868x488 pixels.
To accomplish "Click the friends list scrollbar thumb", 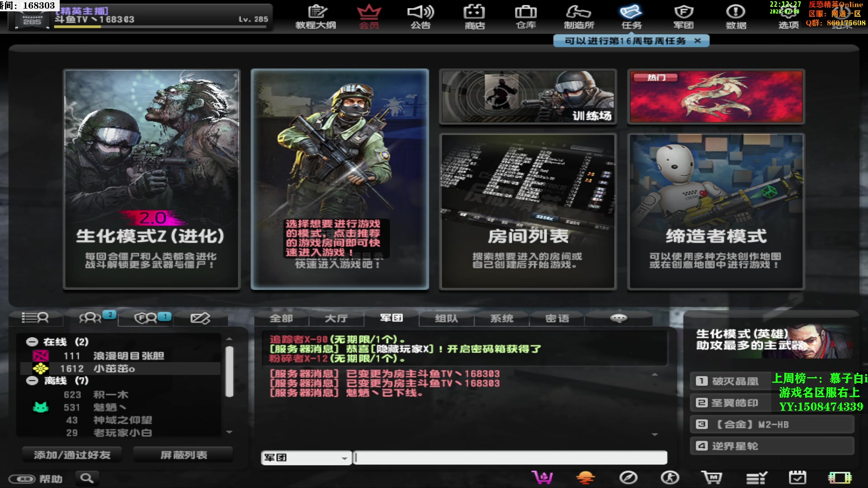I will click(229, 371).
